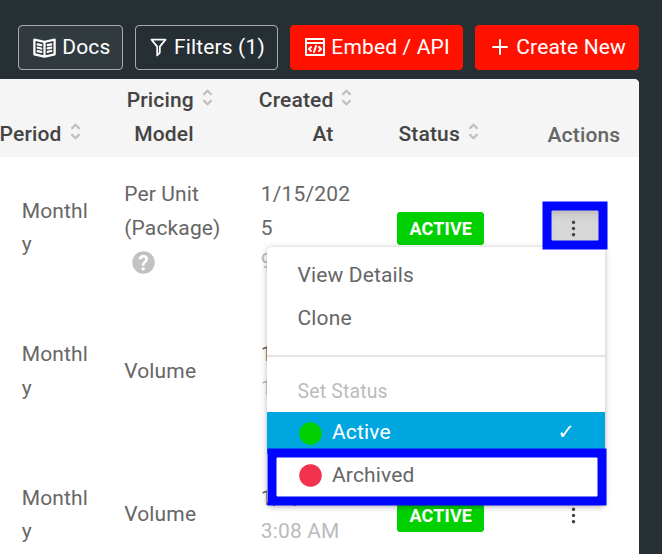
Task: Open Filters (1) funnel button
Action: [206, 47]
